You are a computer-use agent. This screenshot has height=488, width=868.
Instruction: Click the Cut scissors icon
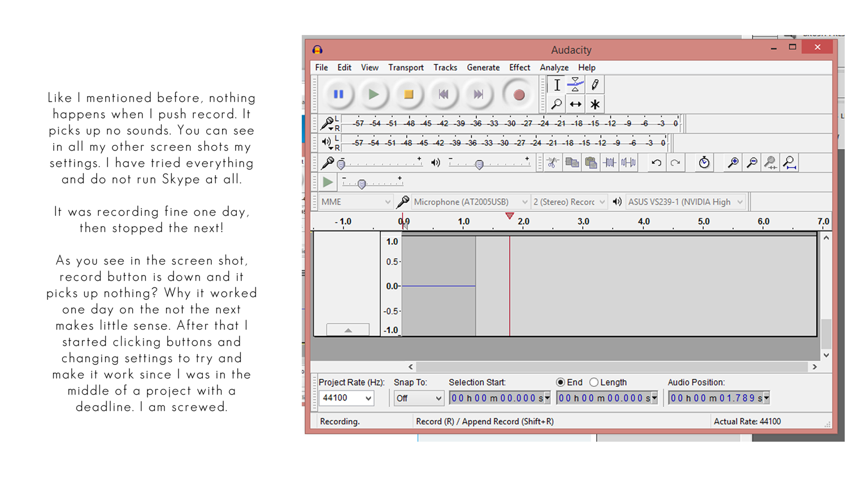(x=553, y=163)
